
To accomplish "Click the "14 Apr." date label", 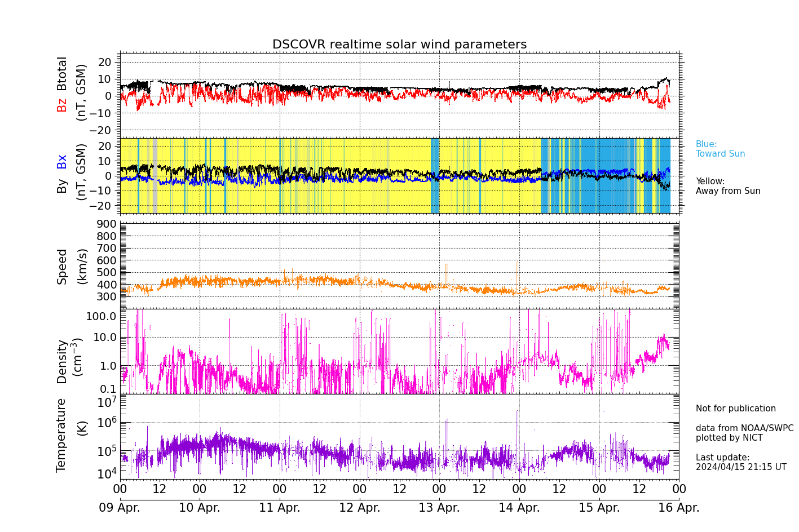I will (x=519, y=508).
